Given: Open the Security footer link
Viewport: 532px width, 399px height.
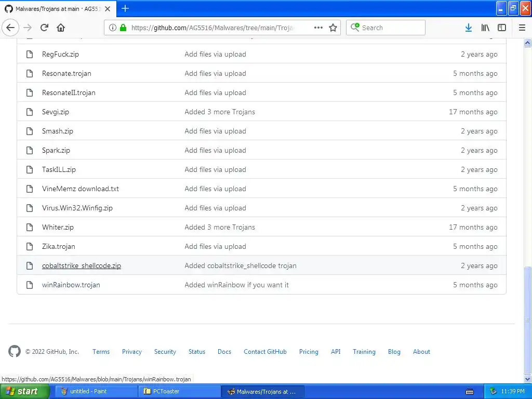Looking at the screenshot, I should [x=165, y=352].
